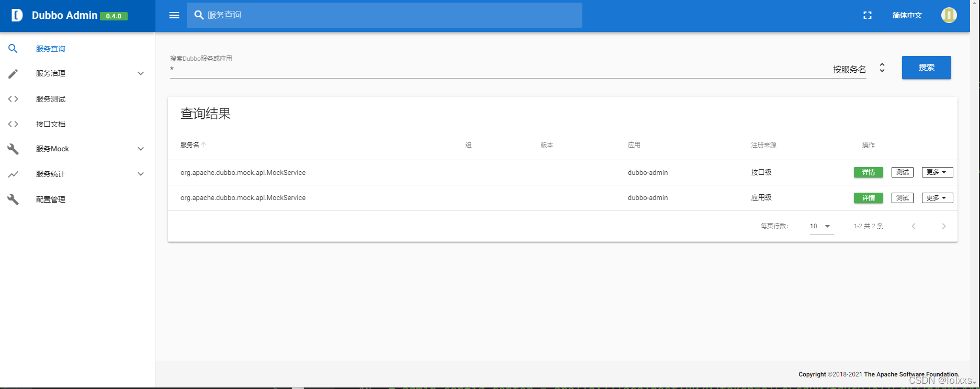Click 详情 for the 应用级 service row
This screenshot has height=389, width=980.
869,198
